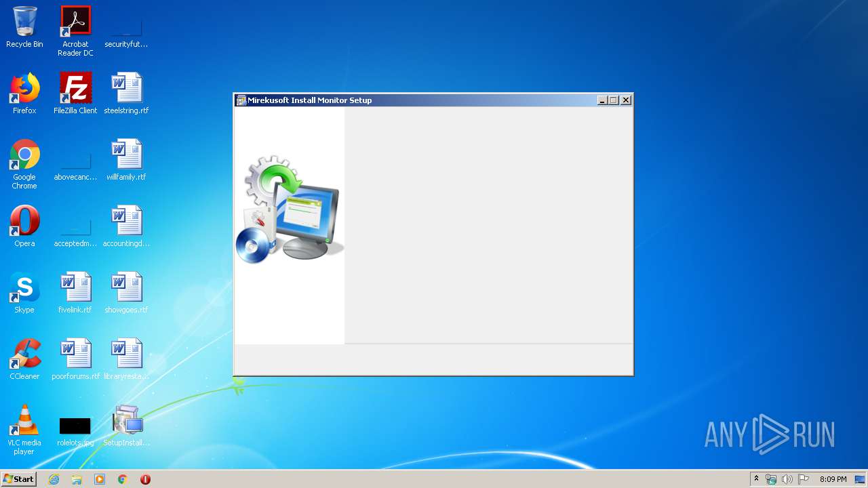Select accountingd... document icon

click(x=126, y=226)
